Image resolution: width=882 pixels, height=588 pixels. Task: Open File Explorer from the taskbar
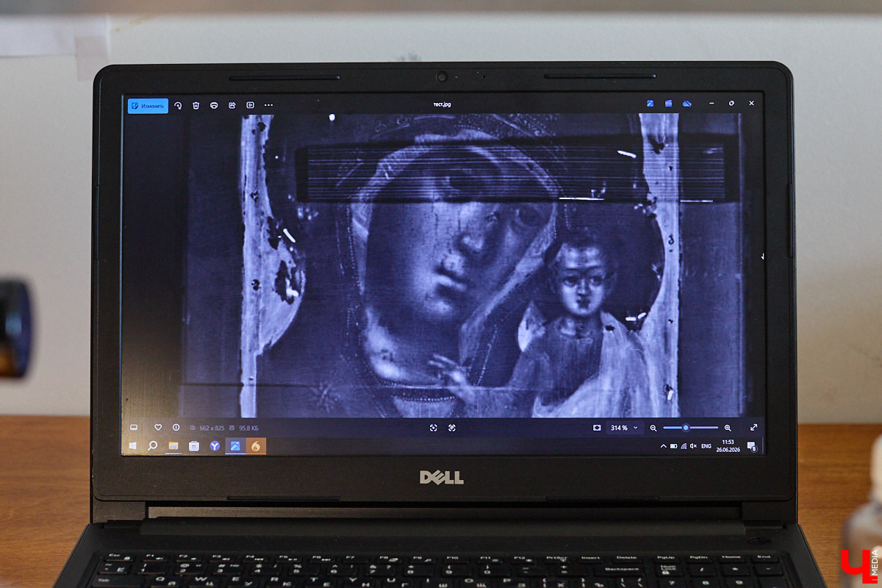tap(173, 445)
